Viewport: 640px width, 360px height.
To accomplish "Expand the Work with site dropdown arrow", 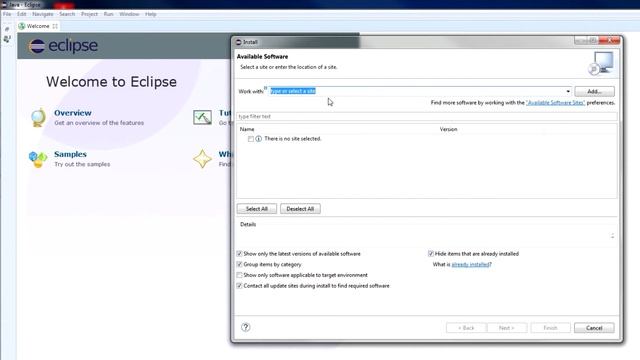I will click(x=568, y=91).
